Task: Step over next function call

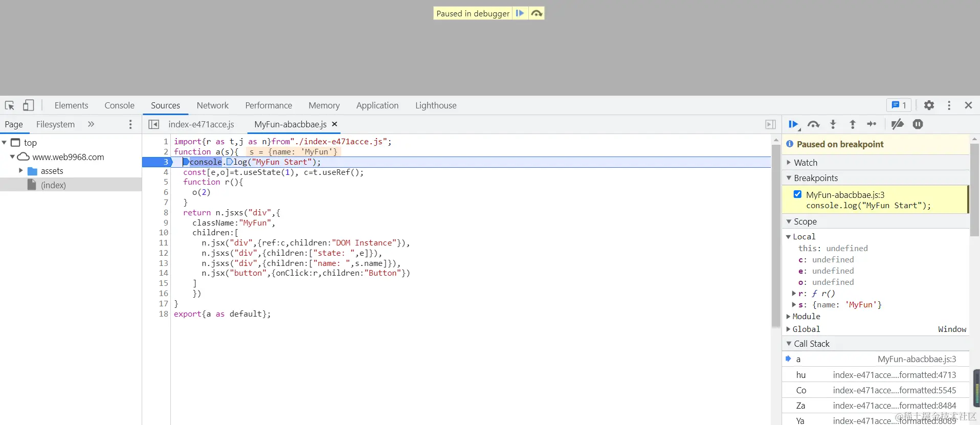Action: (x=813, y=124)
